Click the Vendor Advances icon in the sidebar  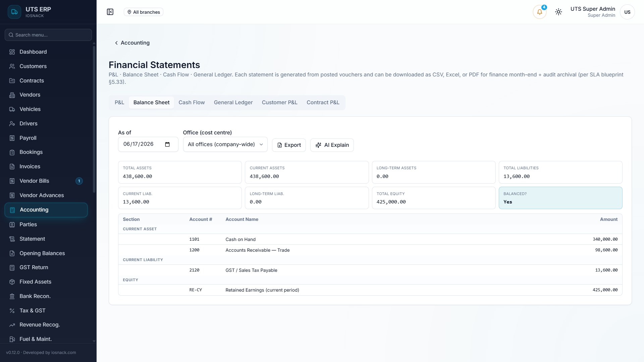tap(12, 195)
